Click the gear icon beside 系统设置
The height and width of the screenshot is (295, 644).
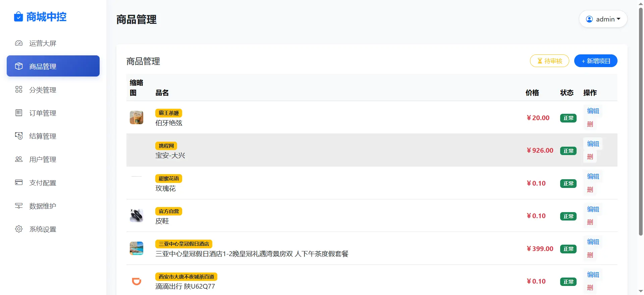[19, 229]
